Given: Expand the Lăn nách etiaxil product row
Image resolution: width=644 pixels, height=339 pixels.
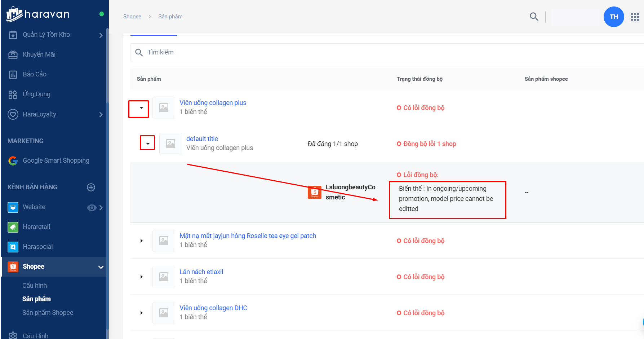Looking at the screenshot, I should (x=142, y=277).
